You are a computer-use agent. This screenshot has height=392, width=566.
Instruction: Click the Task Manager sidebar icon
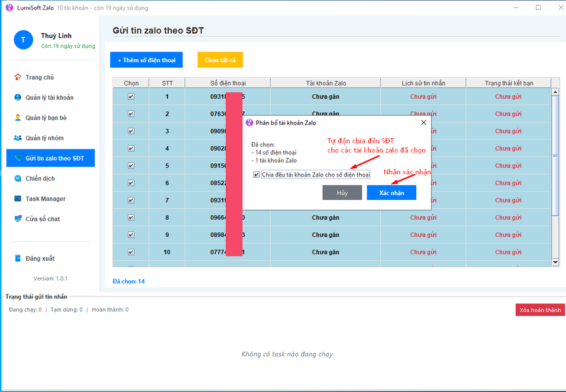point(18,199)
